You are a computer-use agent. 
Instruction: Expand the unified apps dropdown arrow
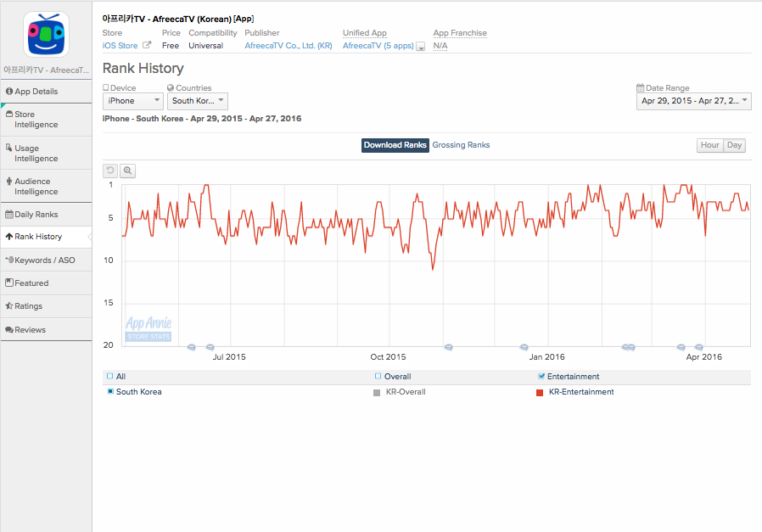[422, 47]
